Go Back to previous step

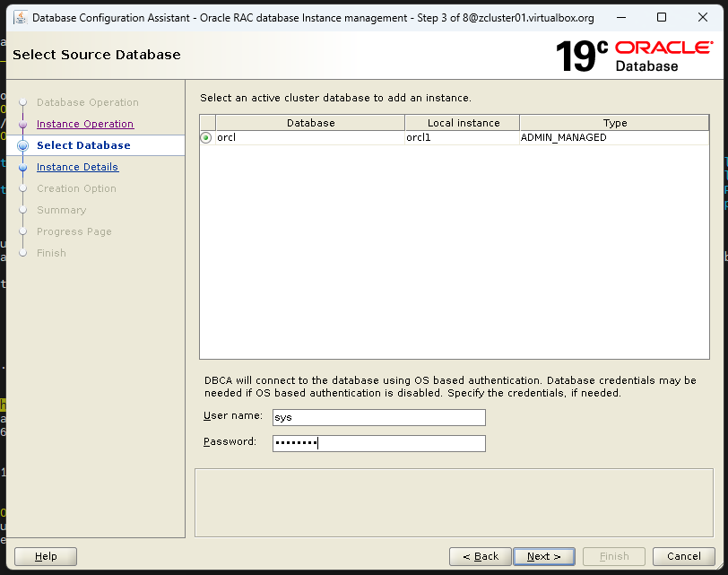coord(480,556)
